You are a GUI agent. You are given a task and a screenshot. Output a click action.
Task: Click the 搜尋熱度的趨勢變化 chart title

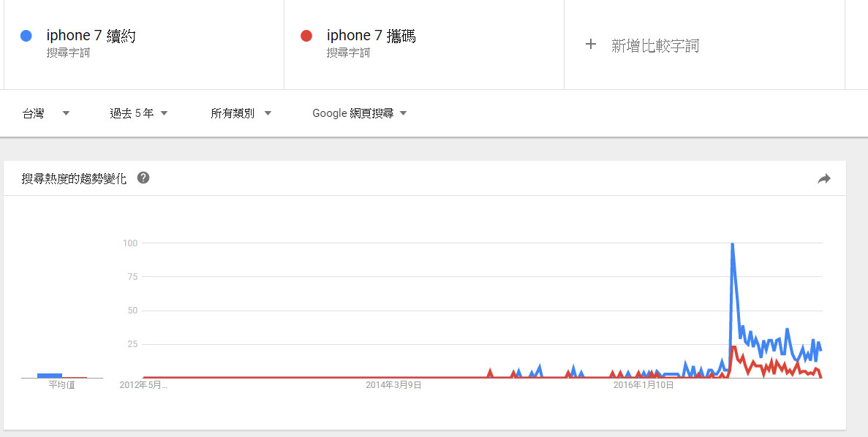74,178
